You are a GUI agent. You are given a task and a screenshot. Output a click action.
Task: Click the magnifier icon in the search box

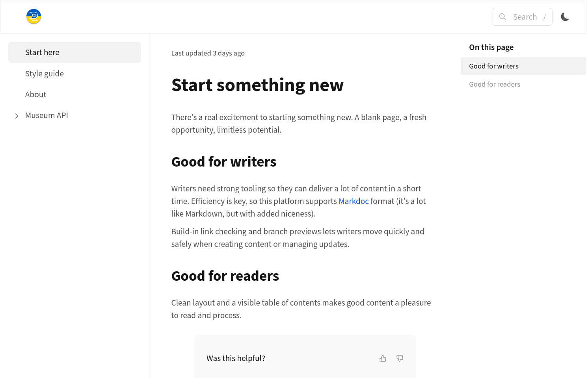[502, 17]
